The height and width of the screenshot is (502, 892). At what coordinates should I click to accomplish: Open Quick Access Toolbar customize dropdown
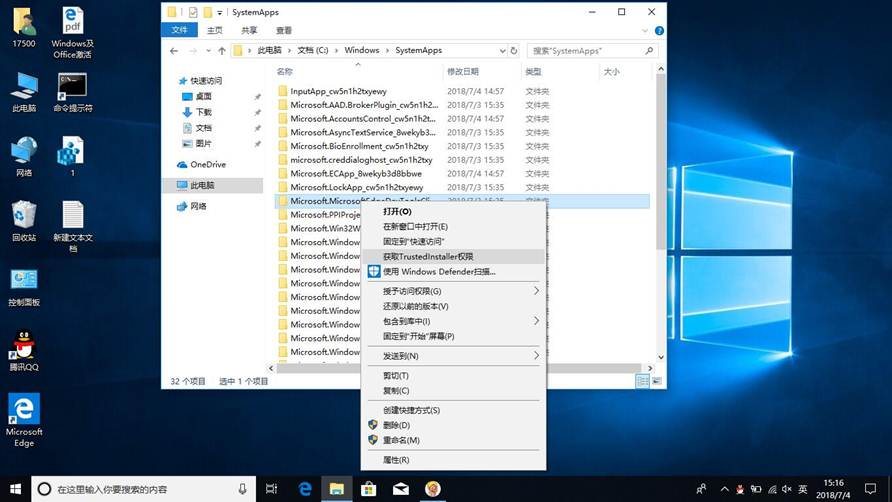[220, 13]
